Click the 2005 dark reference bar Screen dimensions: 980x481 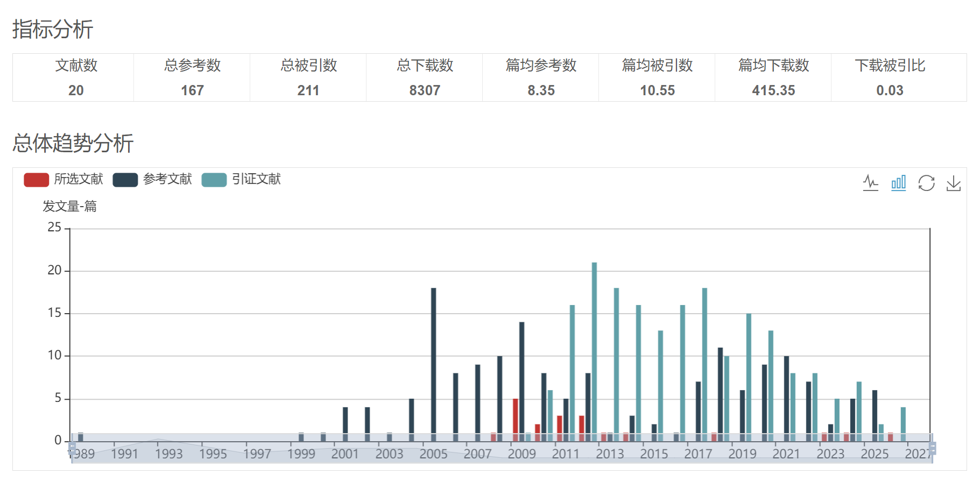[x=433, y=365]
